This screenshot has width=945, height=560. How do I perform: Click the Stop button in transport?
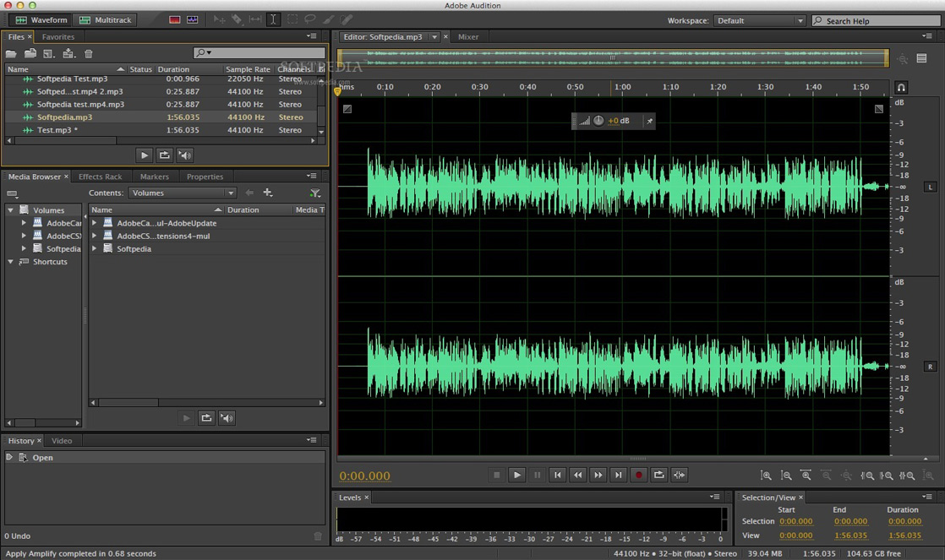pyautogui.click(x=497, y=475)
